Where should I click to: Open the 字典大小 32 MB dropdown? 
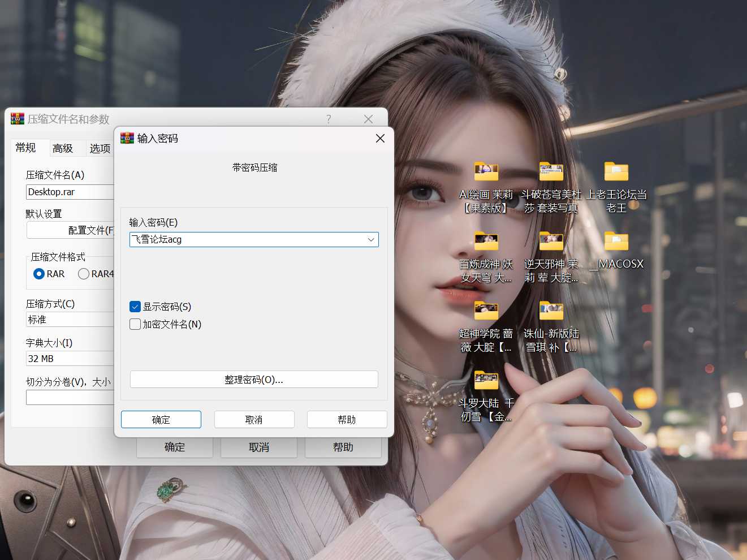pos(70,359)
